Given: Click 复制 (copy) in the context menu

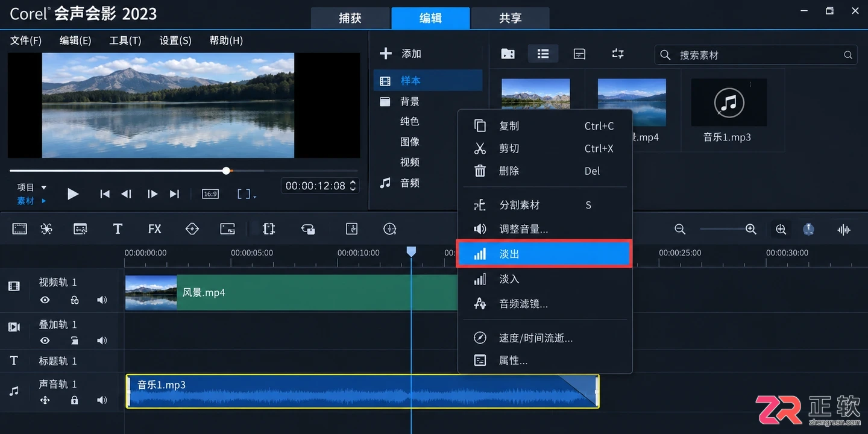Looking at the screenshot, I should 544,126.
